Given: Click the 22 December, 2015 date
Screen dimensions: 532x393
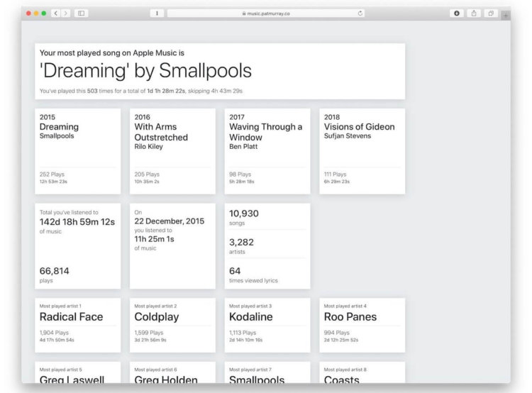Looking at the screenshot, I should tap(170, 221).
